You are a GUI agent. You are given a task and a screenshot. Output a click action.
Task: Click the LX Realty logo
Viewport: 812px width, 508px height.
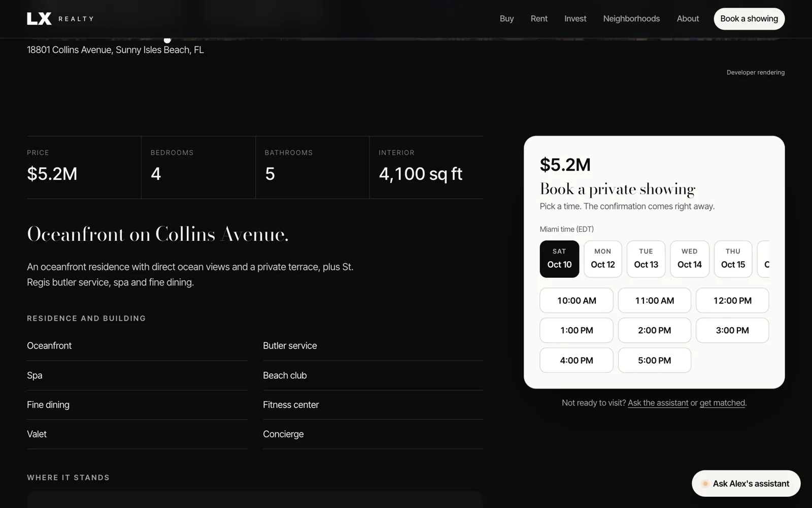coord(60,19)
